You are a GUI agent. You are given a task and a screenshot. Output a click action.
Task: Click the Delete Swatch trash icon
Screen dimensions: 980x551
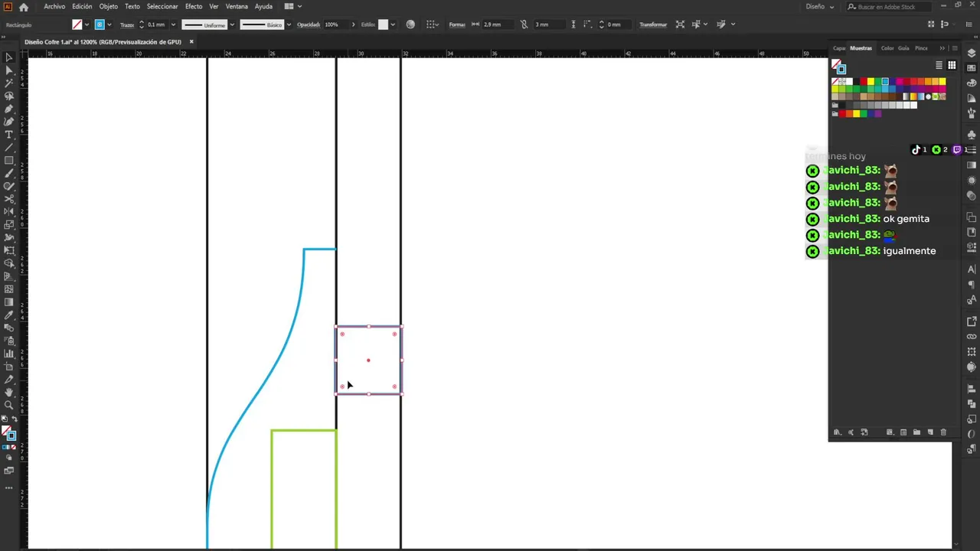pyautogui.click(x=943, y=432)
